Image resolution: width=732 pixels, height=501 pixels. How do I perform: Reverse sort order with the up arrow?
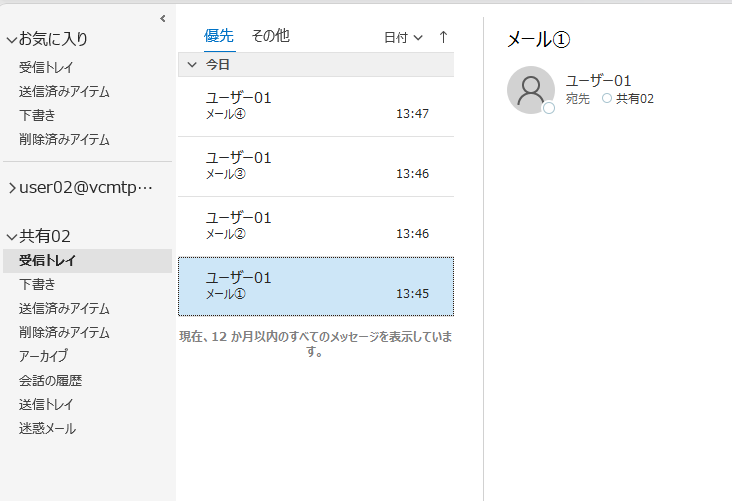pyautogui.click(x=443, y=37)
